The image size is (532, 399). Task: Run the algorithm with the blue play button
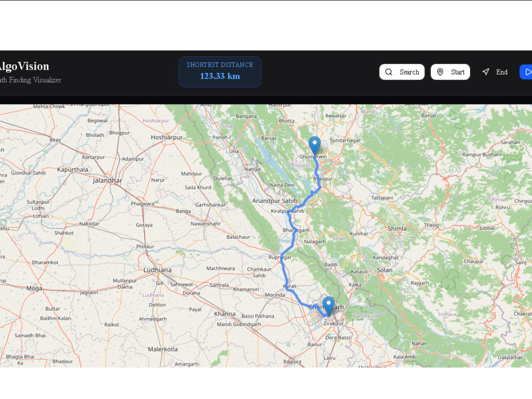click(x=526, y=72)
